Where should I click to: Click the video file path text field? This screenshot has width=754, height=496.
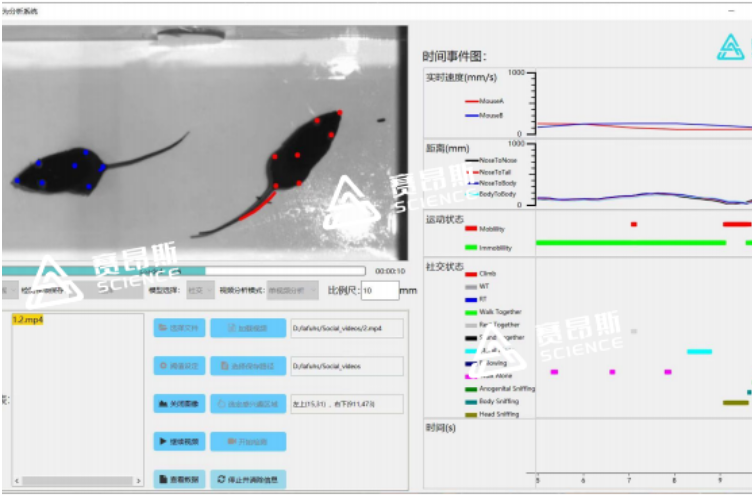coord(345,327)
